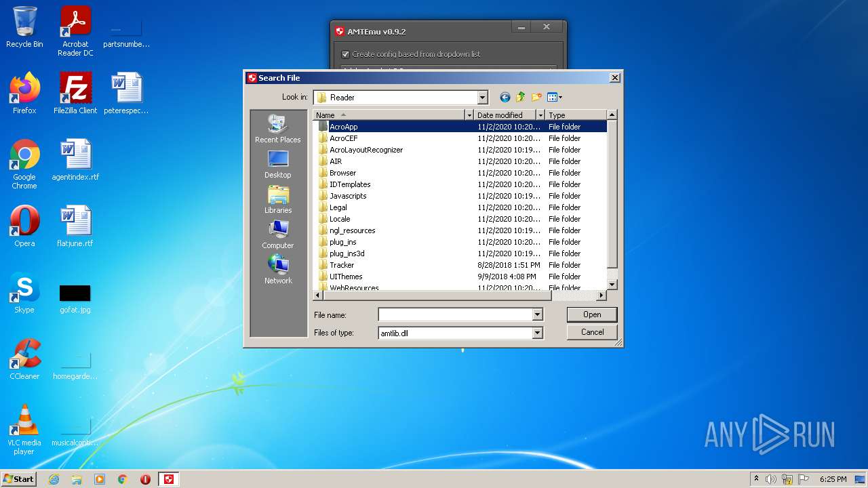Select gofat.jpg desktop file
The image size is (868, 488).
[75, 298]
